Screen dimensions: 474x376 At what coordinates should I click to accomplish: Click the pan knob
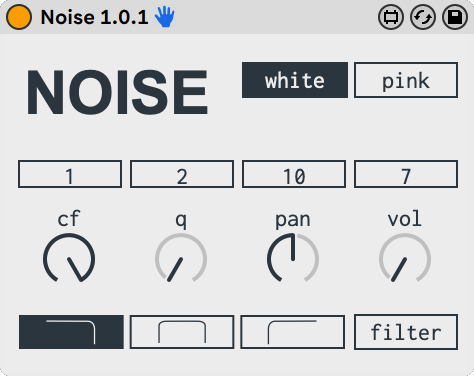pyautogui.click(x=293, y=259)
